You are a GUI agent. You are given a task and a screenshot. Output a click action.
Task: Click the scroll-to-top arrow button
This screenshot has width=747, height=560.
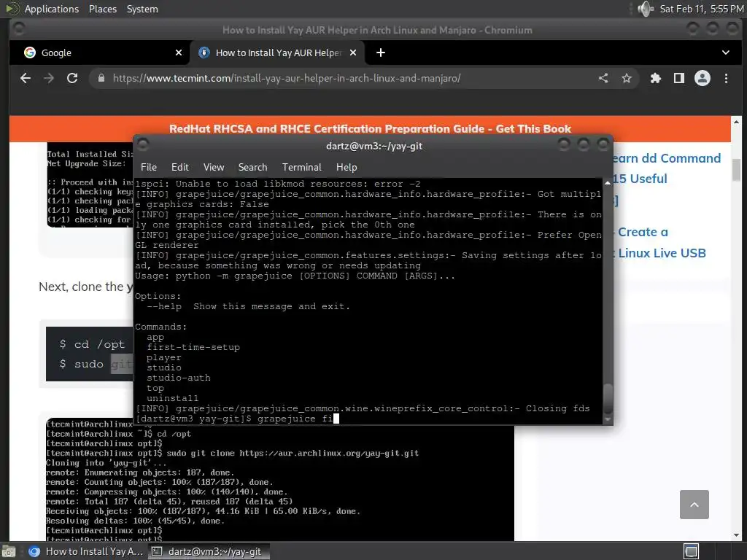[694, 505]
